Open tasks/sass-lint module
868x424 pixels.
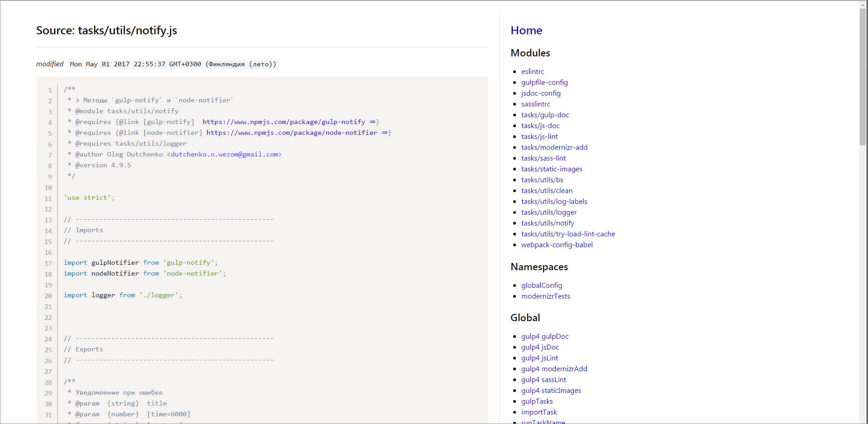543,158
